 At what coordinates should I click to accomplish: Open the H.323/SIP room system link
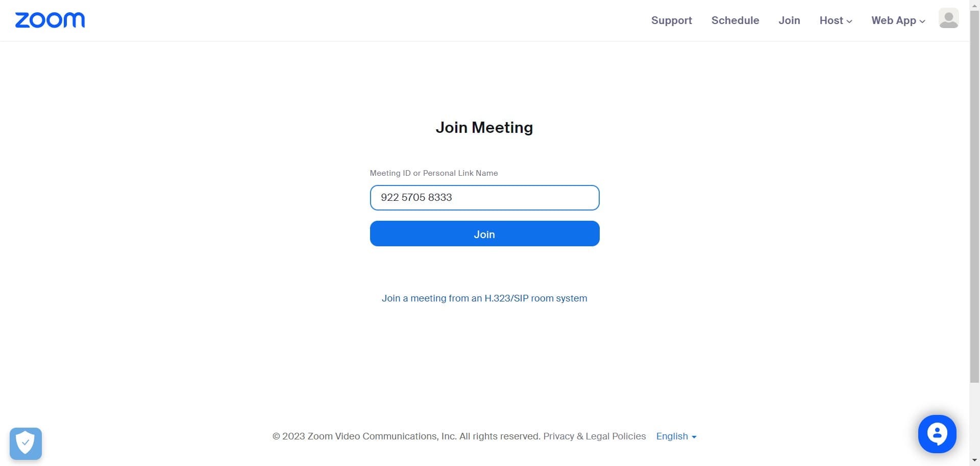[x=484, y=298]
